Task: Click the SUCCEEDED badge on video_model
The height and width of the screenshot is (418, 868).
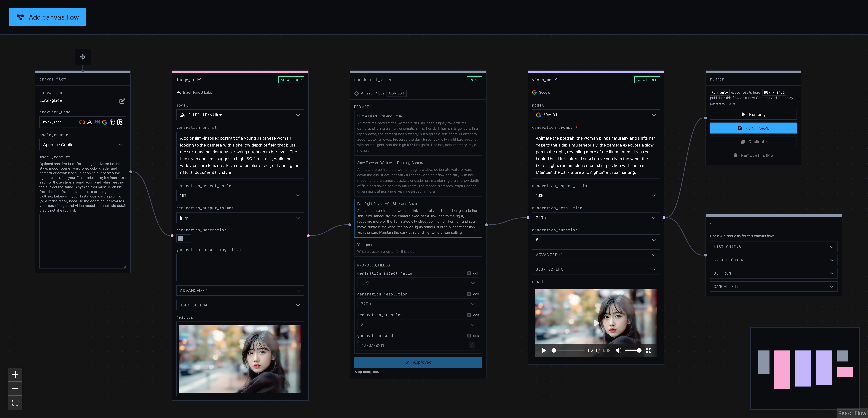Action: click(x=647, y=80)
